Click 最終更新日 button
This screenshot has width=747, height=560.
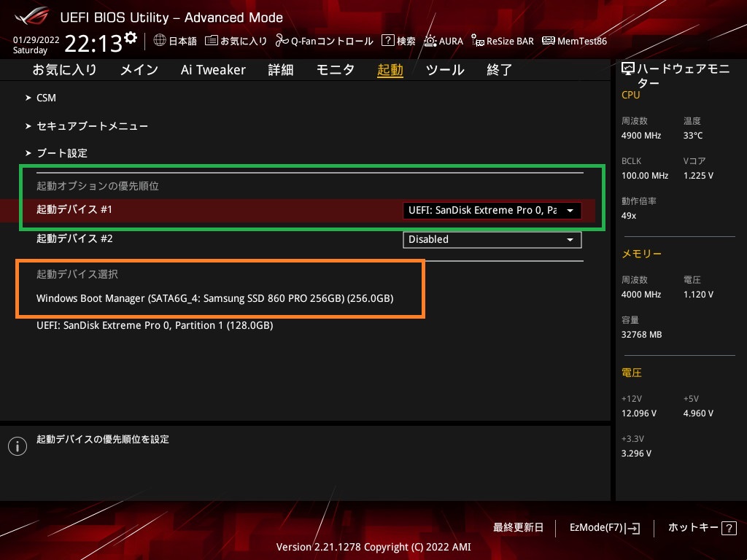[x=518, y=528]
